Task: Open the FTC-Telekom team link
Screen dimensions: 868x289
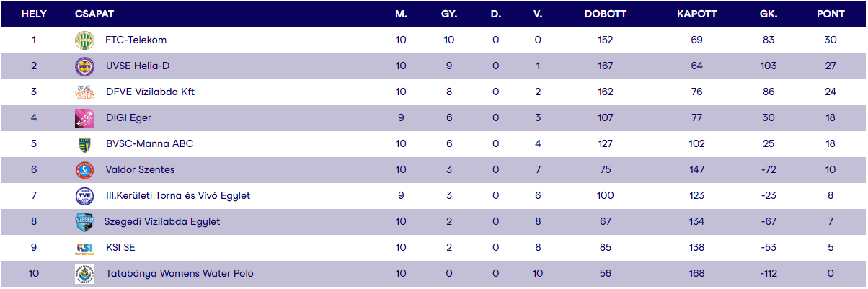Action: point(136,40)
